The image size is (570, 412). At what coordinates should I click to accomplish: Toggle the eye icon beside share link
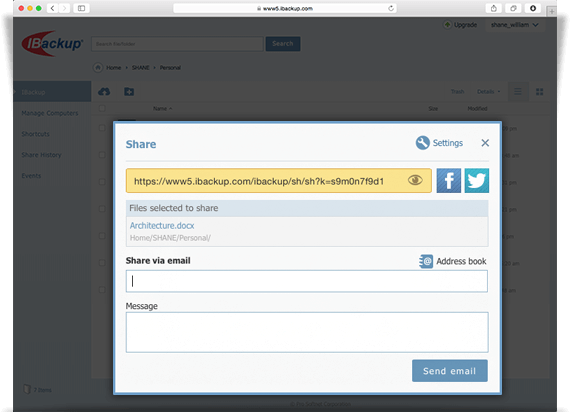tap(415, 180)
